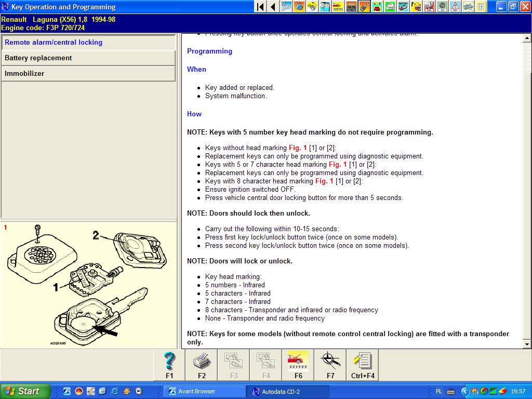The height and width of the screenshot is (399, 532).
Task: Expand hidden tray icons with the arrow
Action: click(465, 392)
